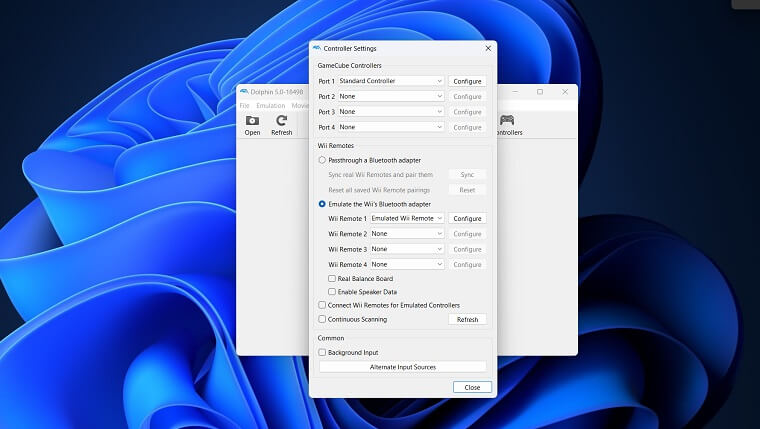Select Passthrough a Bluetooth adapter option
Image resolution: width=760 pixels, height=429 pixels.
point(370,160)
